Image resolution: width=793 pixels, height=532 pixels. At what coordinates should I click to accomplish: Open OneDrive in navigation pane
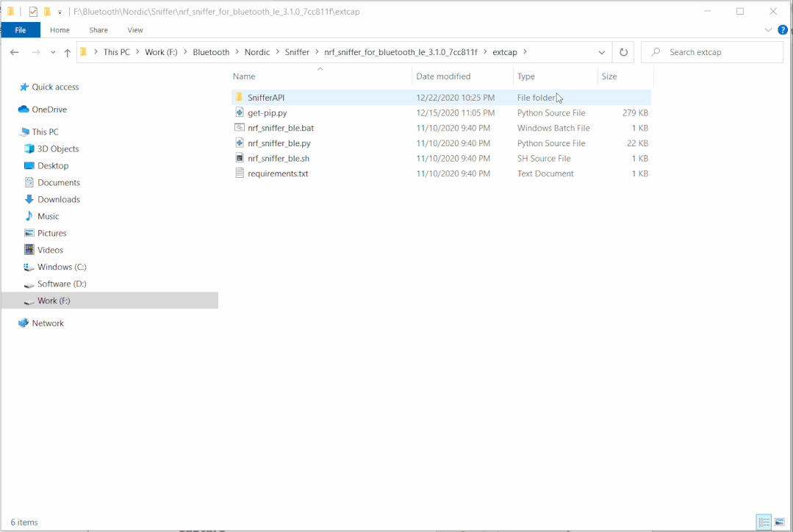pos(49,109)
